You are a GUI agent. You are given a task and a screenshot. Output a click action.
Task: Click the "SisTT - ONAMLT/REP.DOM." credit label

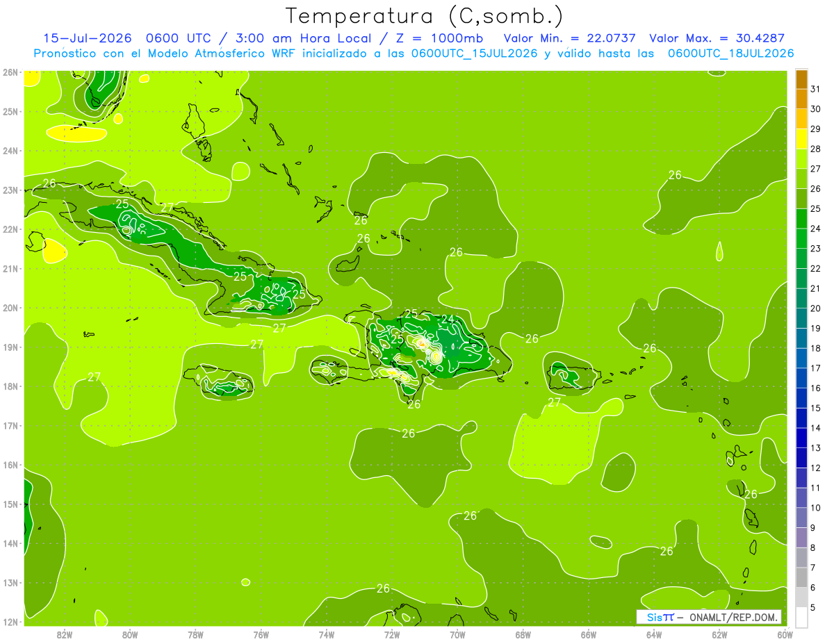(709, 617)
